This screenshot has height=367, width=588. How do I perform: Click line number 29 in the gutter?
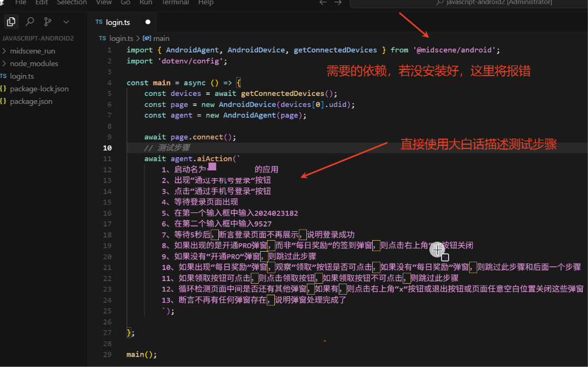click(x=107, y=354)
